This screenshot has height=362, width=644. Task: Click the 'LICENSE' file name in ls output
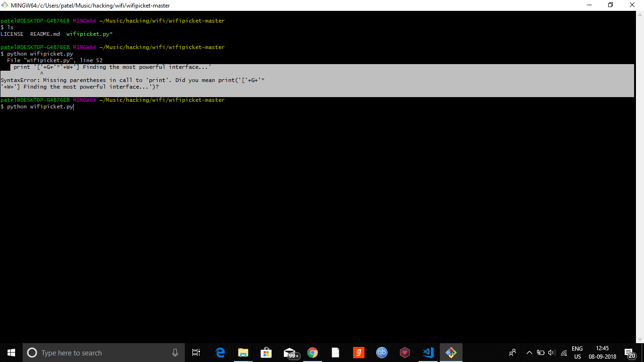[12, 34]
